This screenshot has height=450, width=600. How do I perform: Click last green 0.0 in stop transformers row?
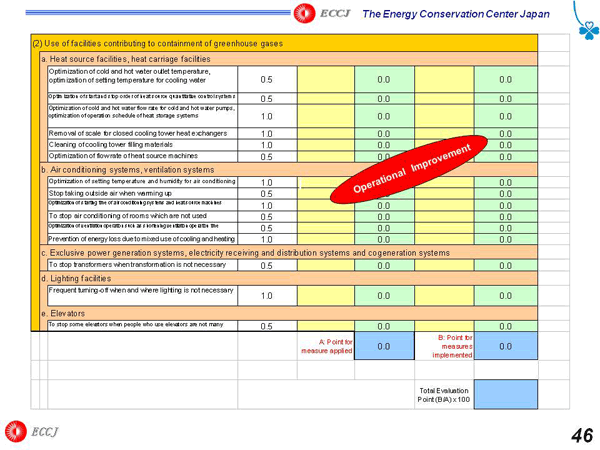pos(506,265)
